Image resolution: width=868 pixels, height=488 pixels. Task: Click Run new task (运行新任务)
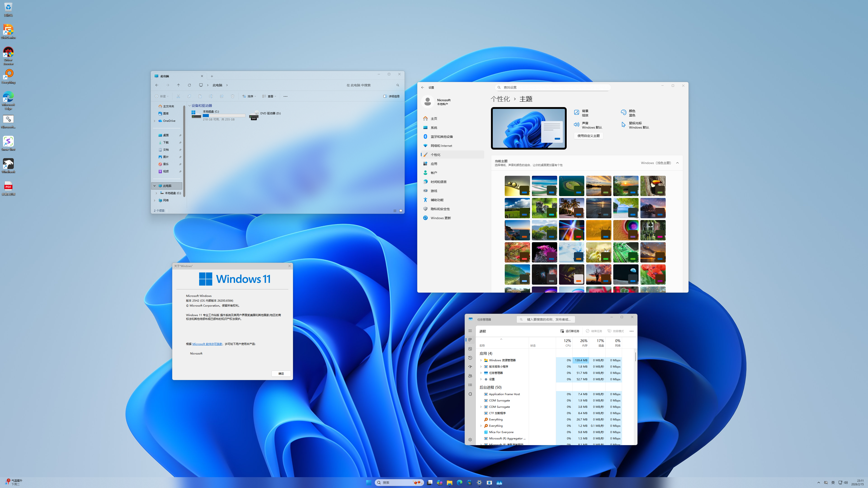570,331
